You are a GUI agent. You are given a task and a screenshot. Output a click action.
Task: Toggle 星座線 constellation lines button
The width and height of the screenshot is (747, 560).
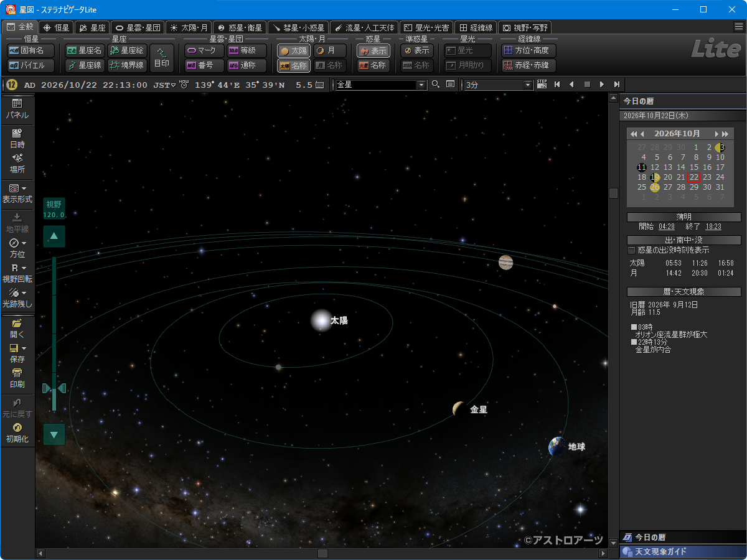point(84,65)
